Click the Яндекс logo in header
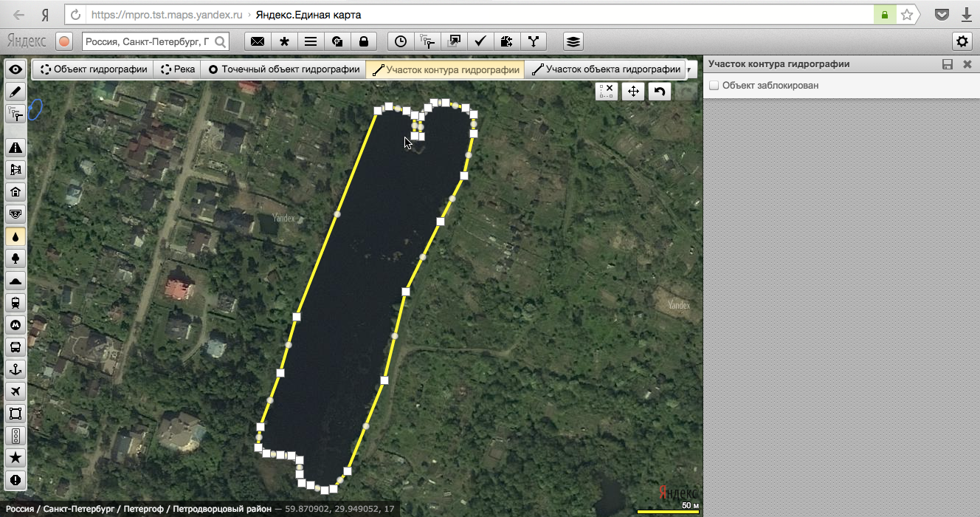 click(27, 41)
